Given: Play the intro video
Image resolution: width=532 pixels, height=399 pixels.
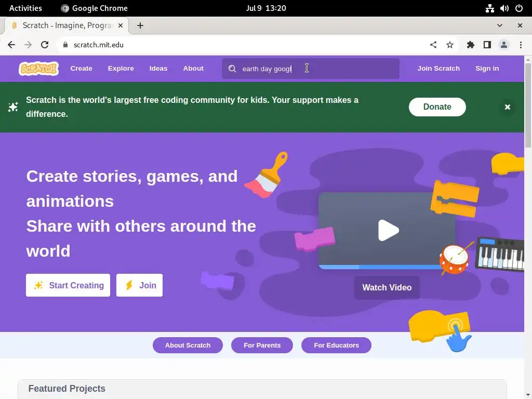Looking at the screenshot, I should click(388, 230).
